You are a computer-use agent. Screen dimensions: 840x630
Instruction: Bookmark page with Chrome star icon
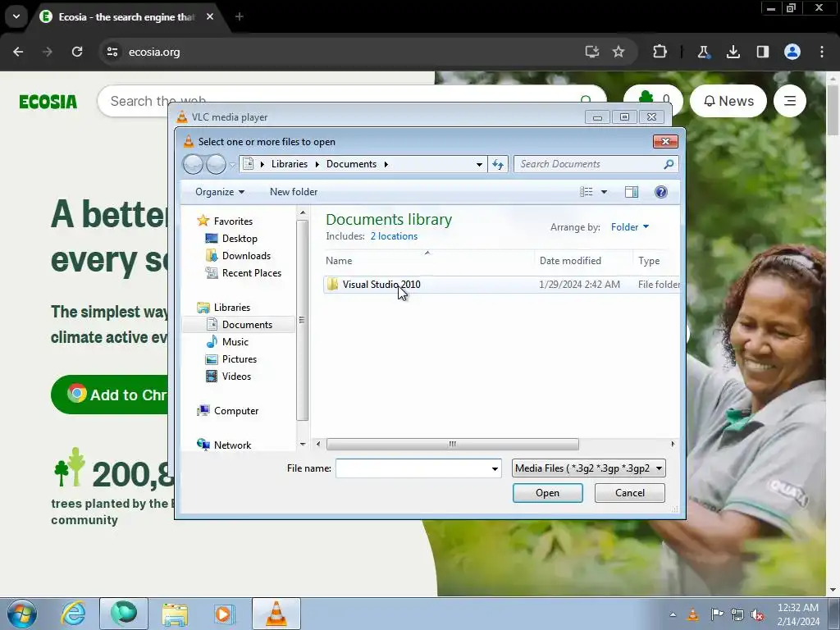(619, 52)
